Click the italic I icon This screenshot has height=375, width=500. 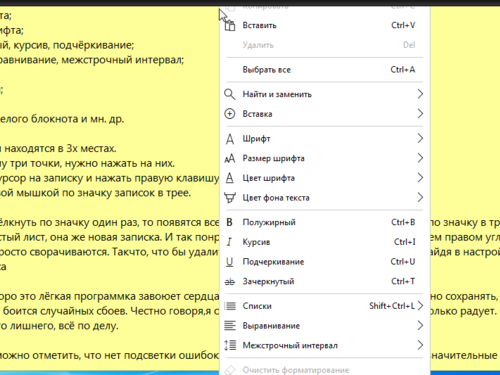point(229,242)
